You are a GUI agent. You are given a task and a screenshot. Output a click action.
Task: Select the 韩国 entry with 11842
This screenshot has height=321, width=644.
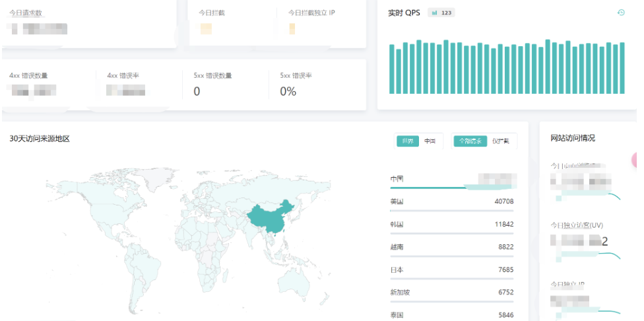coord(451,225)
